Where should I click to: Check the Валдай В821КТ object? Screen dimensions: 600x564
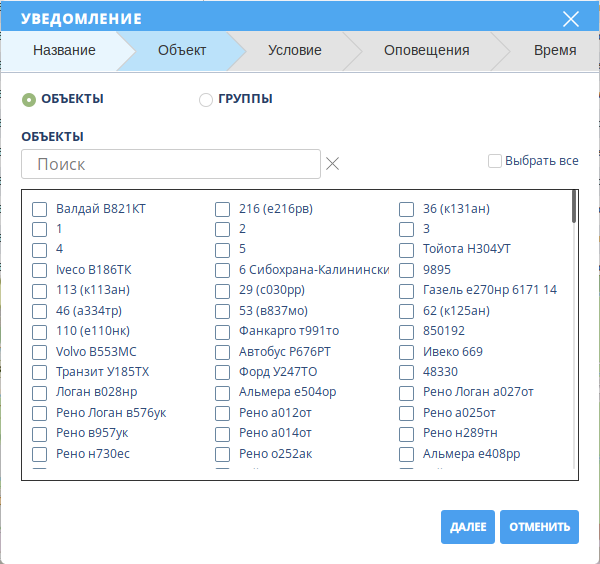tap(40, 209)
